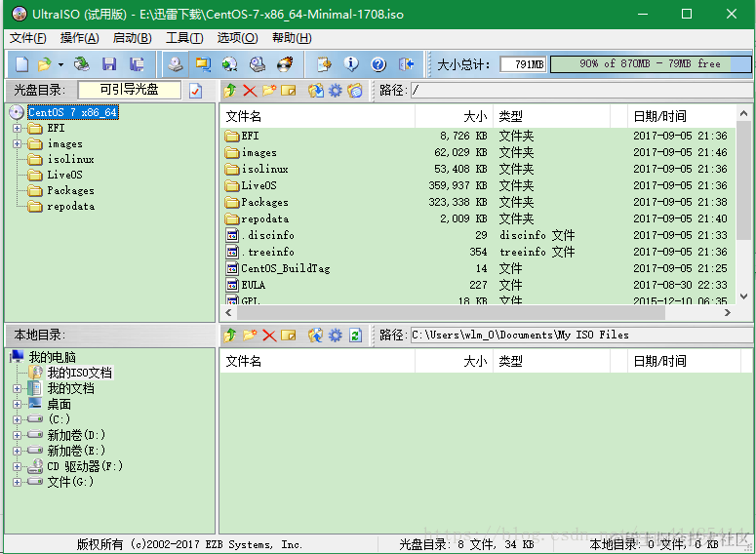The image size is (756, 554).
Task: Sort disc files by 大小 column header
Action: [x=455, y=116]
